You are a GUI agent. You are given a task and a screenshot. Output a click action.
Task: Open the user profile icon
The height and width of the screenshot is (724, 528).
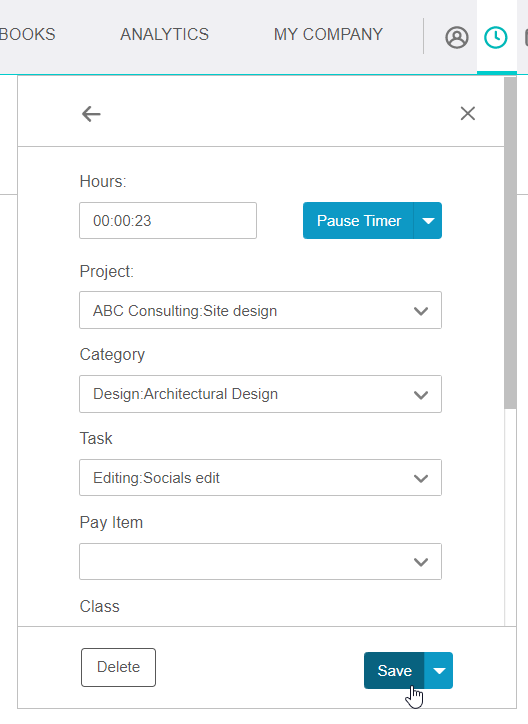pyautogui.click(x=456, y=37)
